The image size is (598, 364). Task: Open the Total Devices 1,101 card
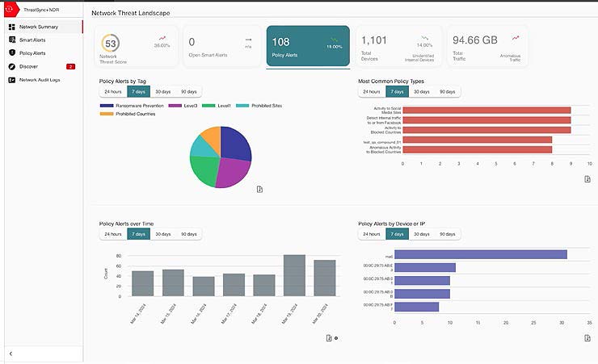coord(398,47)
